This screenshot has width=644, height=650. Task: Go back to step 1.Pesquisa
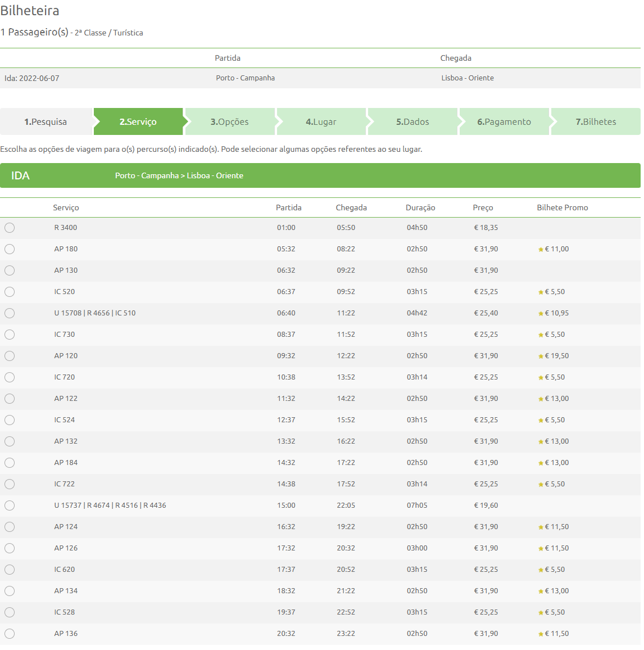tap(46, 121)
